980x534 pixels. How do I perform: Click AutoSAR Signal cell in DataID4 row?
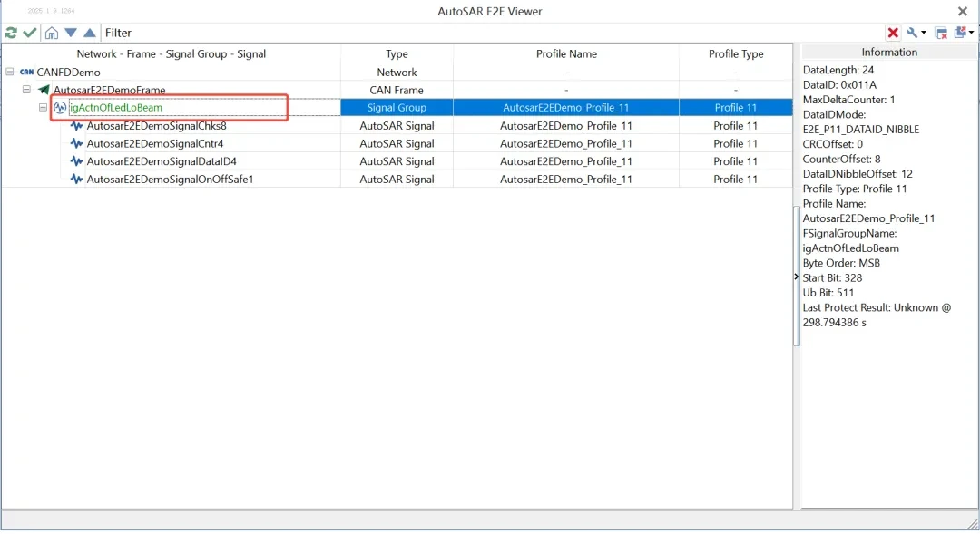click(x=397, y=161)
